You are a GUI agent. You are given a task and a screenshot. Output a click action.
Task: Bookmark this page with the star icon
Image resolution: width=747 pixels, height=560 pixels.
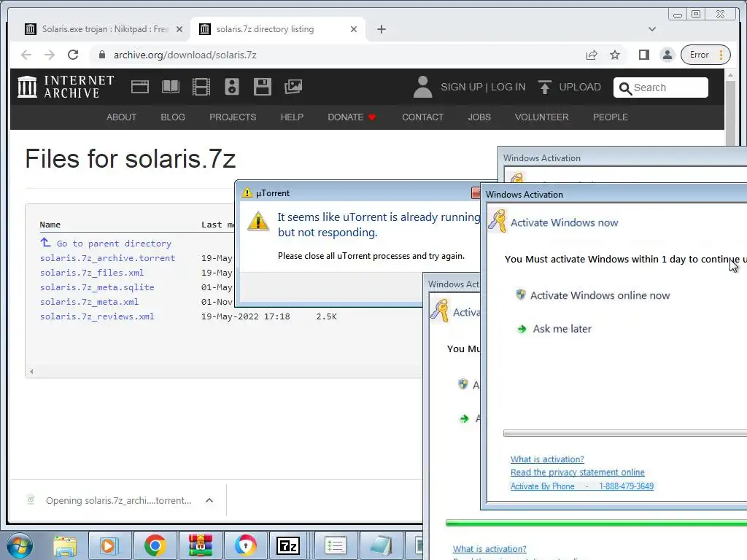coord(615,55)
